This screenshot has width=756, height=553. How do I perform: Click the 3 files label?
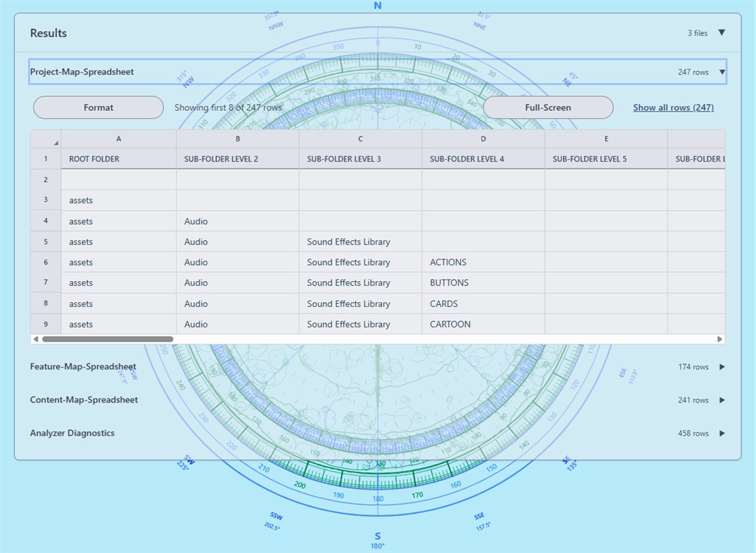click(x=698, y=33)
